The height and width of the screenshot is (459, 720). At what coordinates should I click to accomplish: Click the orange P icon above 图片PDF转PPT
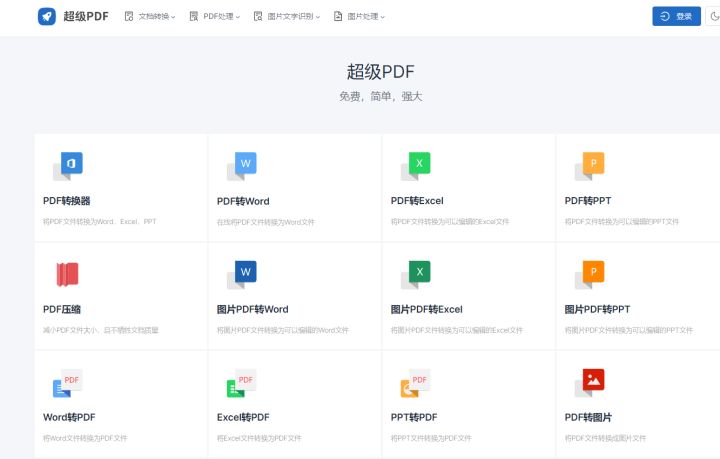[x=590, y=275]
